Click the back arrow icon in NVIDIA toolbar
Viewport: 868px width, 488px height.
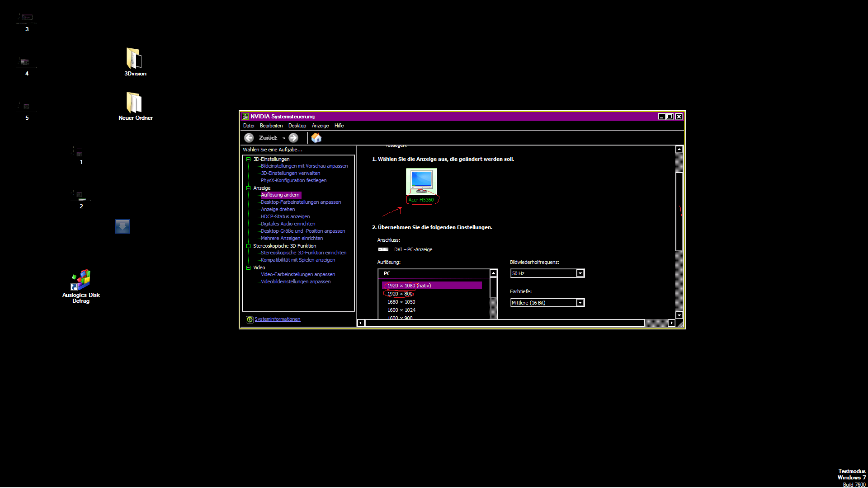pos(249,138)
